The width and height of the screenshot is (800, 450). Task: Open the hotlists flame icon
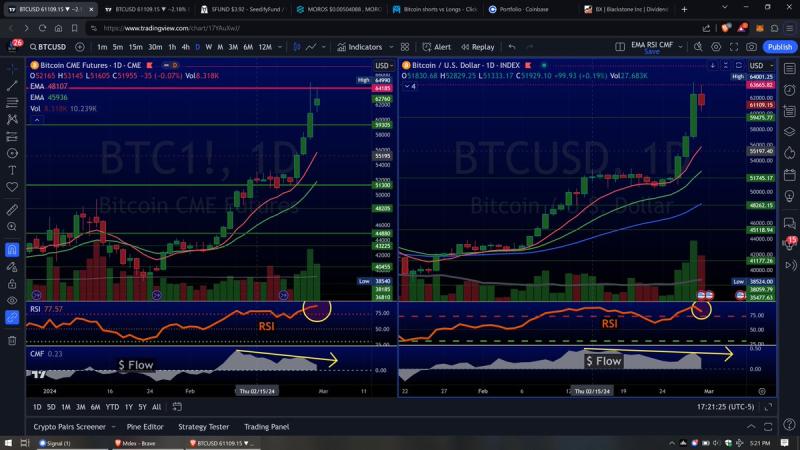pyautogui.click(x=790, y=153)
